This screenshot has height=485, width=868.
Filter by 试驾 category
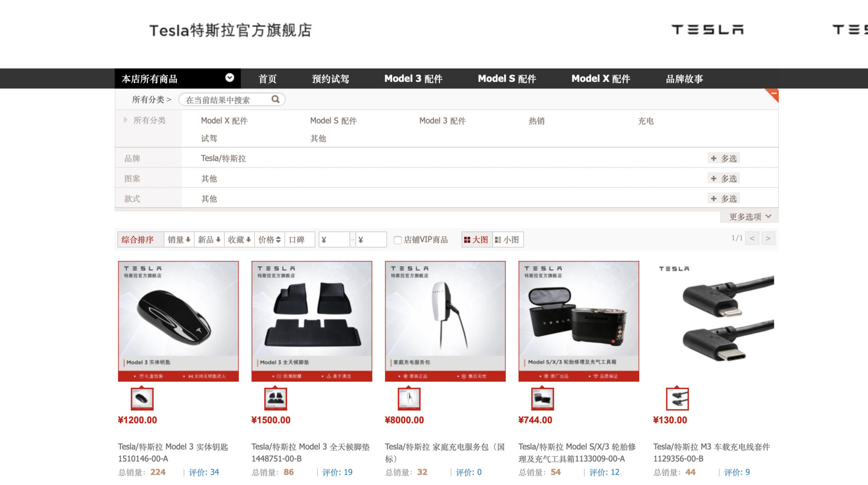pos(209,138)
